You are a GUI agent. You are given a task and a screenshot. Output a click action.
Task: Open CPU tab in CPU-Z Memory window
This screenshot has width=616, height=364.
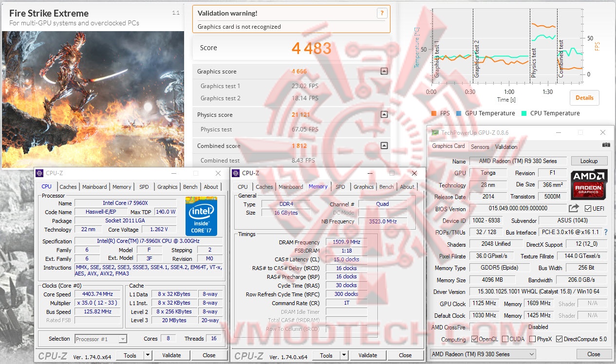click(243, 187)
